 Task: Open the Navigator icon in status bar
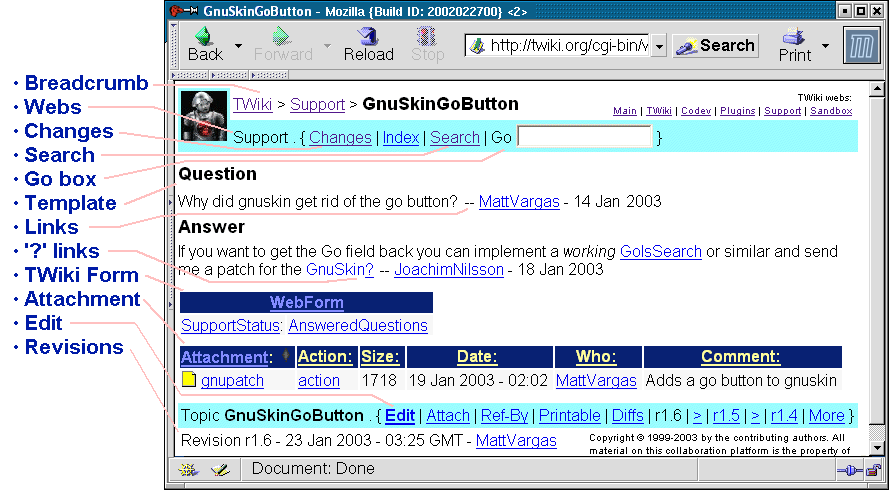click(x=188, y=469)
